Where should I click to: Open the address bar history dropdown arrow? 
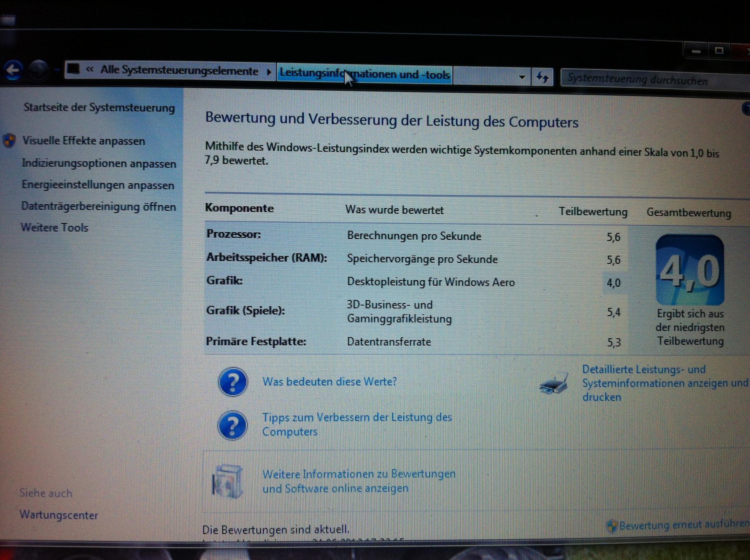click(522, 77)
